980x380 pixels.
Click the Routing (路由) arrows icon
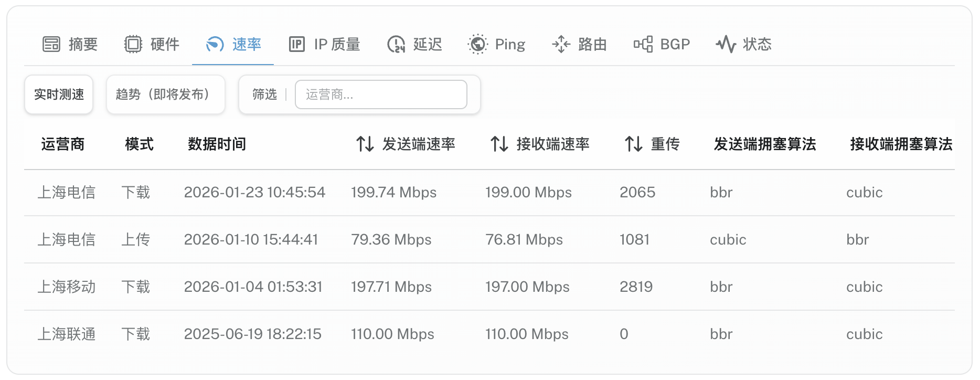coord(561,45)
